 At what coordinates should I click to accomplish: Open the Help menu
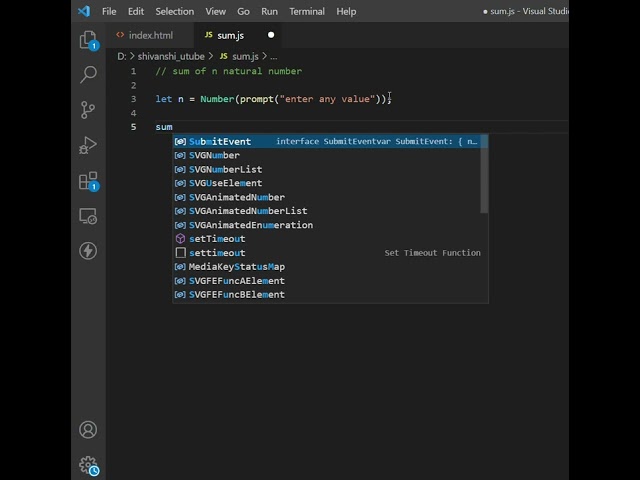(346, 11)
